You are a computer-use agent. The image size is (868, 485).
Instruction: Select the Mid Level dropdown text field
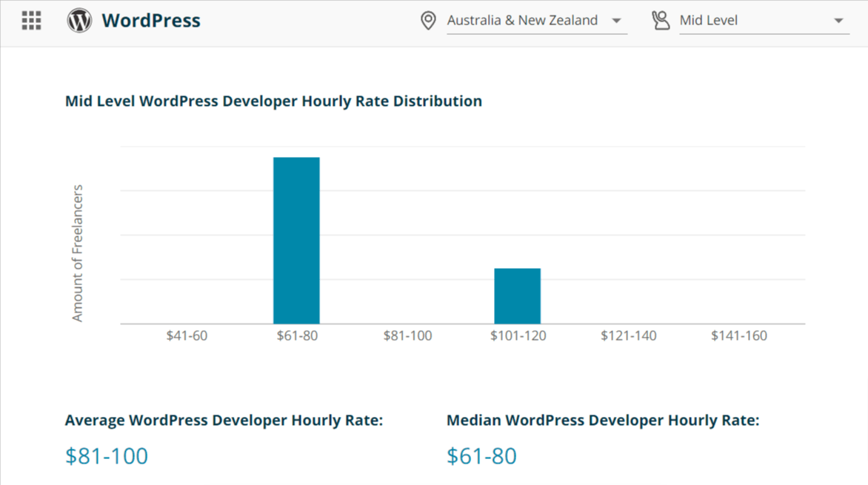[708, 20]
